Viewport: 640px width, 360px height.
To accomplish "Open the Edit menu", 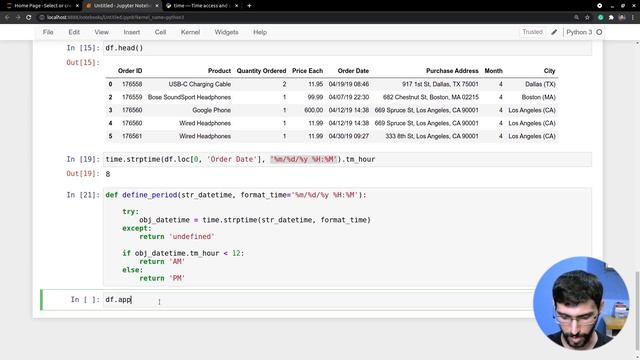I will pyautogui.click(x=74, y=32).
